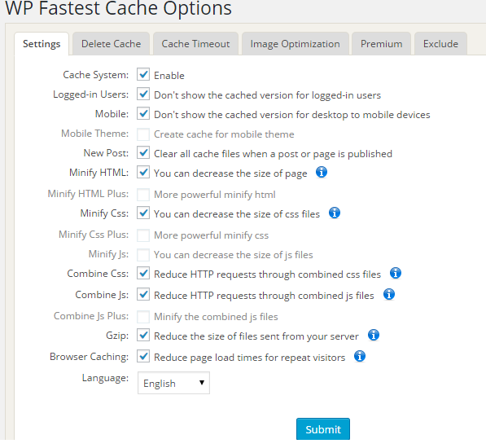Show Gzip info tooltip icon

tap(374, 335)
